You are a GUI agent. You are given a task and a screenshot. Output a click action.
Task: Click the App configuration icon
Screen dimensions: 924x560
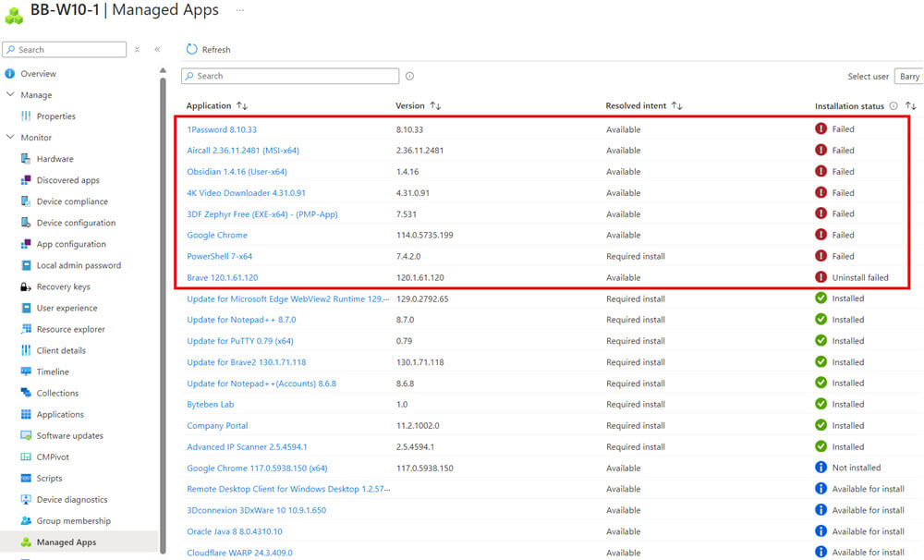[26, 244]
